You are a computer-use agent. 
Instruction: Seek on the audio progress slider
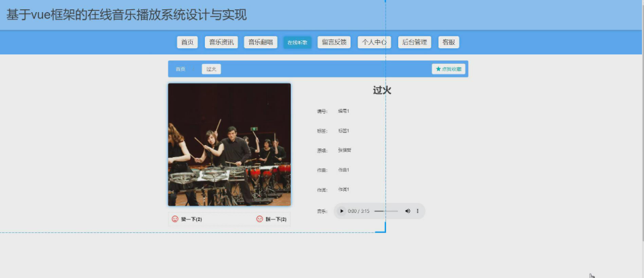click(386, 211)
